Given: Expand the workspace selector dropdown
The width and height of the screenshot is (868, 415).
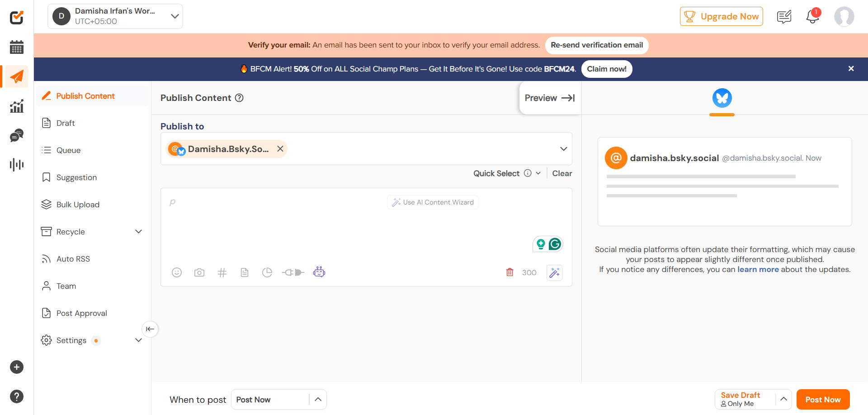Looking at the screenshot, I should tap(175, 16).
